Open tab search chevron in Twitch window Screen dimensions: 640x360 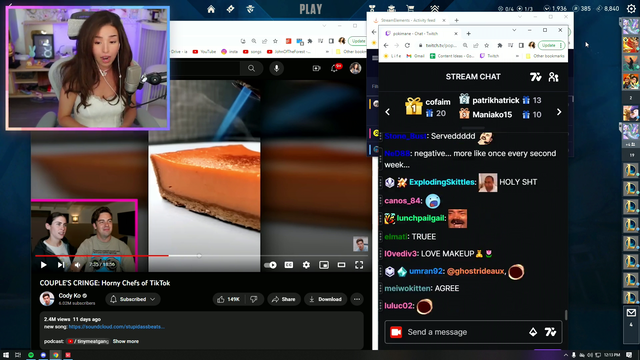point(514,30)
